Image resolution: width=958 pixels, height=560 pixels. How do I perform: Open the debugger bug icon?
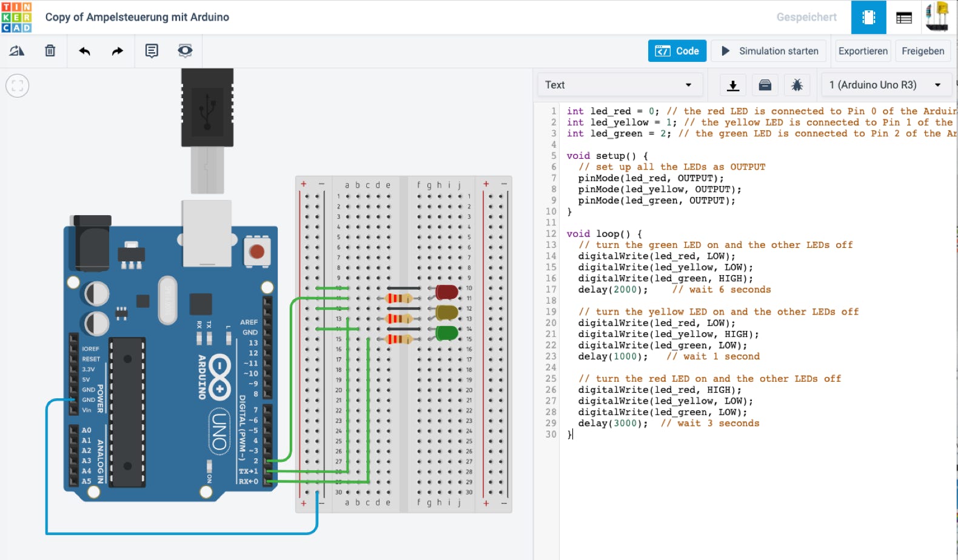click(x=797, y=85)
